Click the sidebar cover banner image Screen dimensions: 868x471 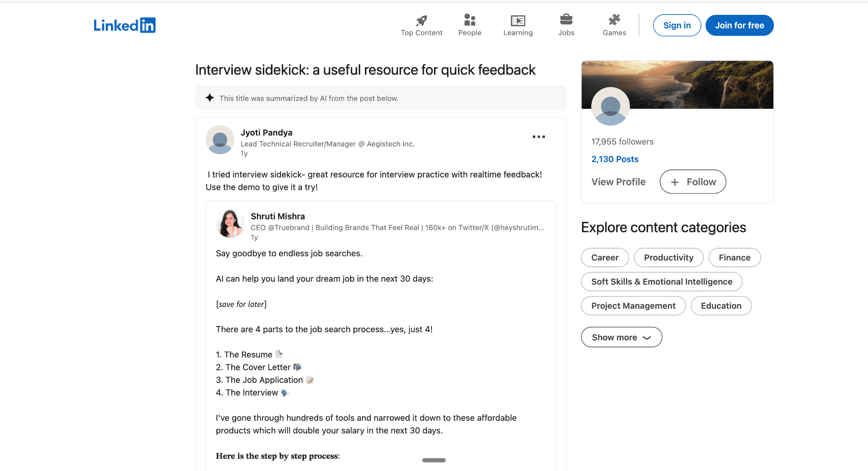[x=677, y=85]
